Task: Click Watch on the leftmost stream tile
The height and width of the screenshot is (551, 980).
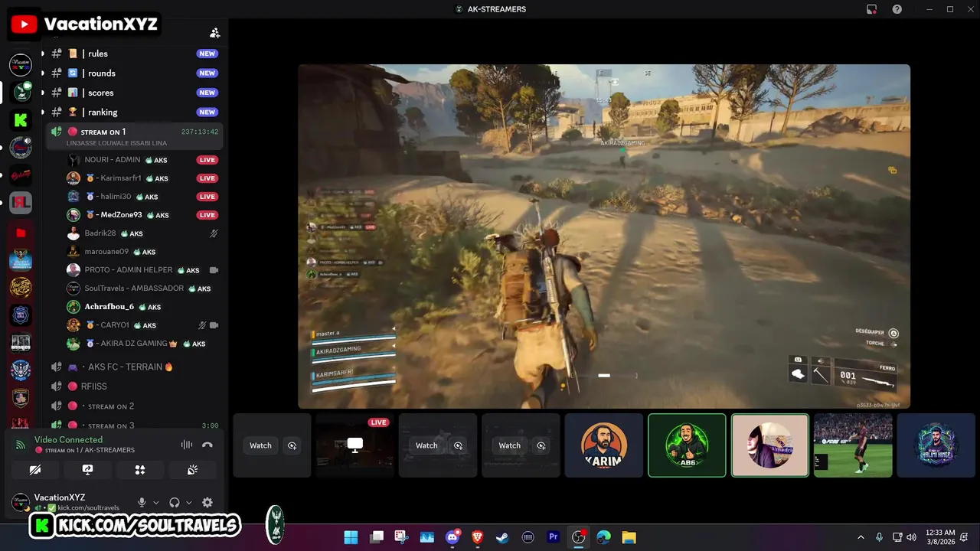Action: [x=260, y=445]
